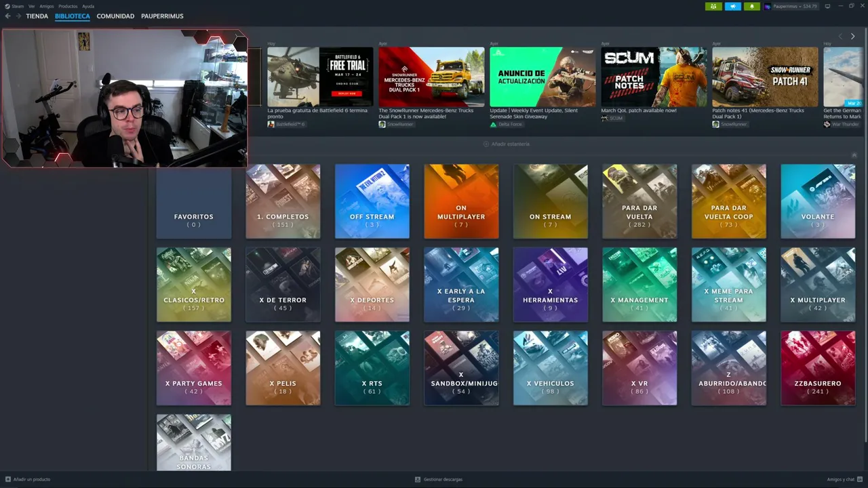Screen dimensions: 868x488
Task: Click the green friends group icon
Action: [x=713, y=6]
